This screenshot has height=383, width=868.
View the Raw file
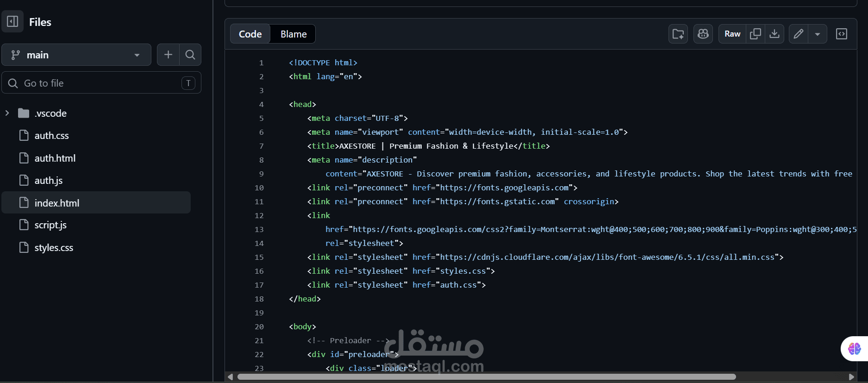coord(732,34)
